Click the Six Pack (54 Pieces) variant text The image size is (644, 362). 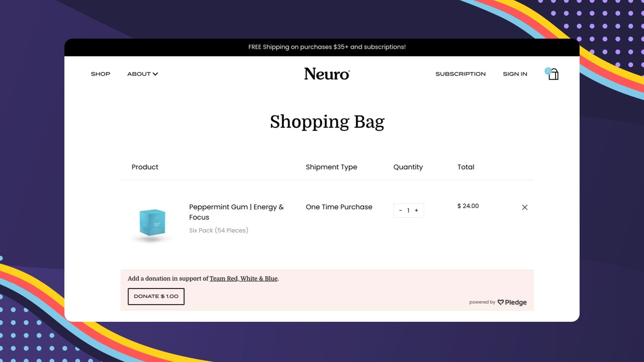coord(219,230)
